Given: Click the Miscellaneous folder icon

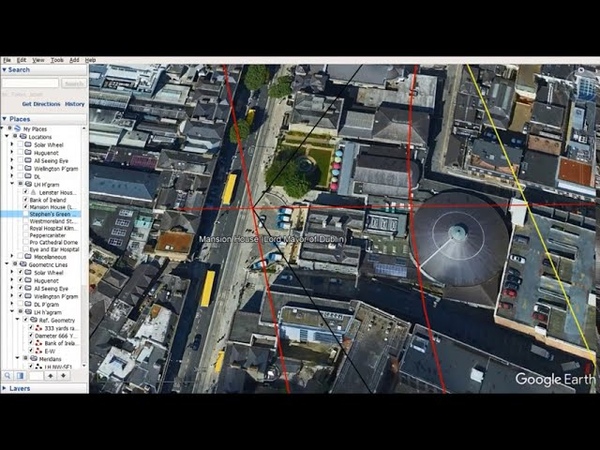Looking at the screenshot, I should (x=28, y=256).
